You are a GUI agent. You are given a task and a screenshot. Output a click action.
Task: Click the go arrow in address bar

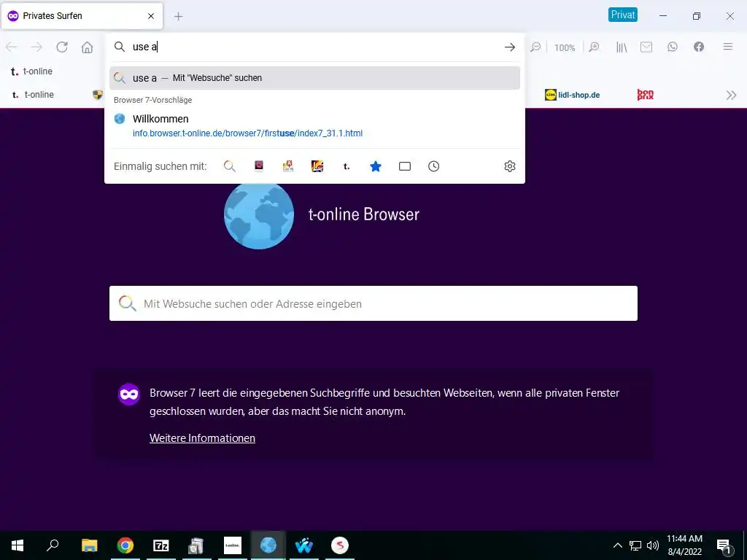point(510,47)
